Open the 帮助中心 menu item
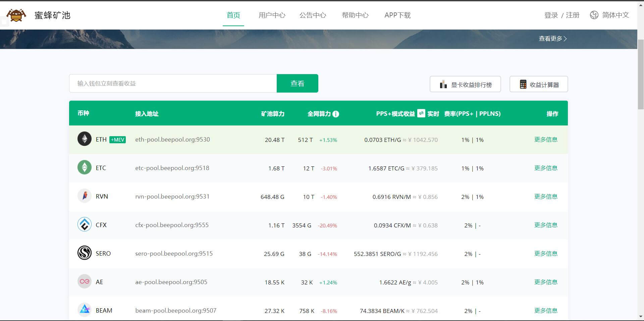This screenshot has height=321, width=644. [355, 15]
